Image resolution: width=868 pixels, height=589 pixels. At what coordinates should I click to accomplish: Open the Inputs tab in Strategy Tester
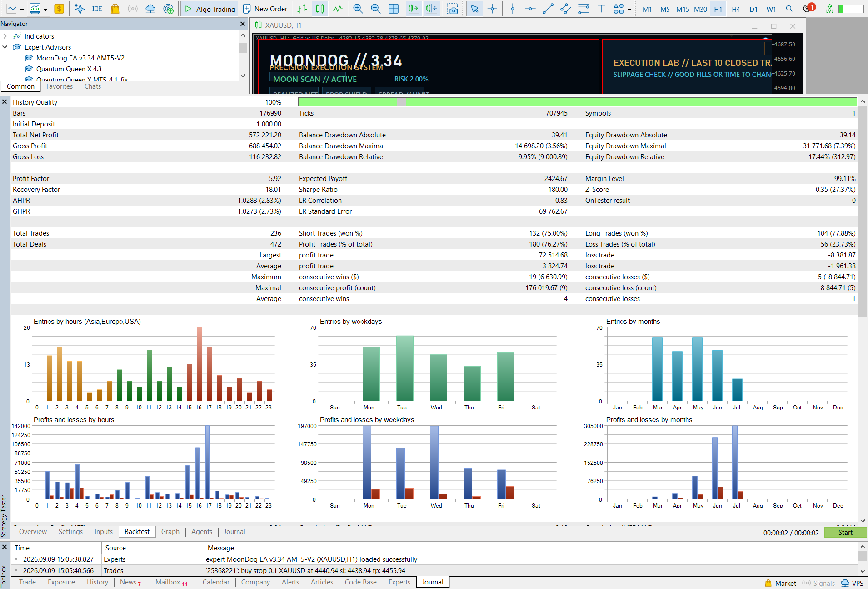104,532
